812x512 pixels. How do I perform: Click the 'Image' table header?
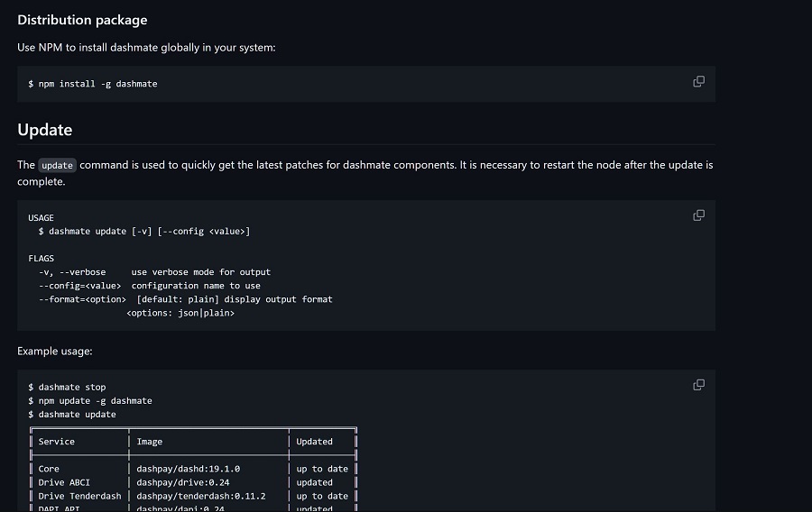(x=149, y=442)
